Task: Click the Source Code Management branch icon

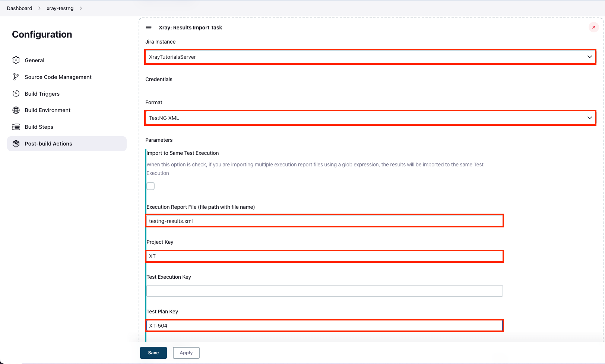Action: click(x=16, y=77)
